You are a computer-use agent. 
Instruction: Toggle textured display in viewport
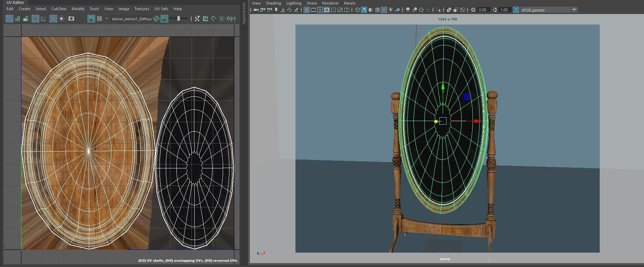(384, 10)
